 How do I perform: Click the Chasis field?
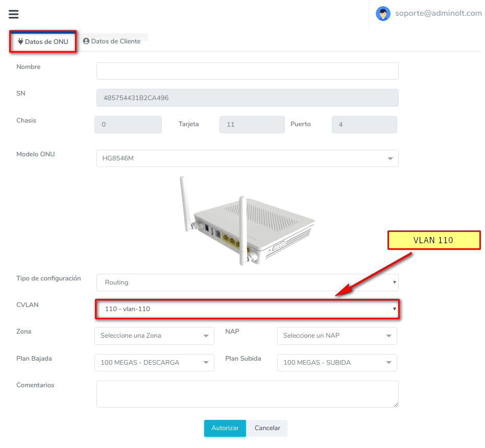128,124
